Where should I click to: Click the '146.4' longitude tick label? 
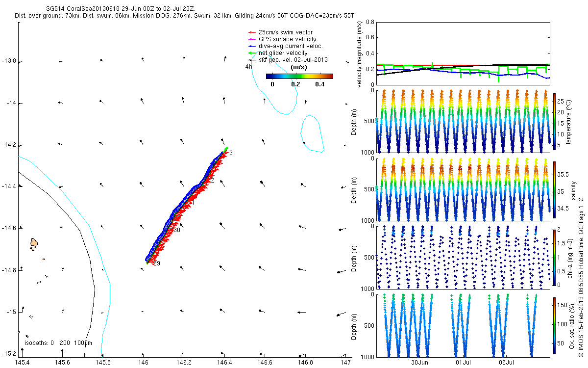224,363
